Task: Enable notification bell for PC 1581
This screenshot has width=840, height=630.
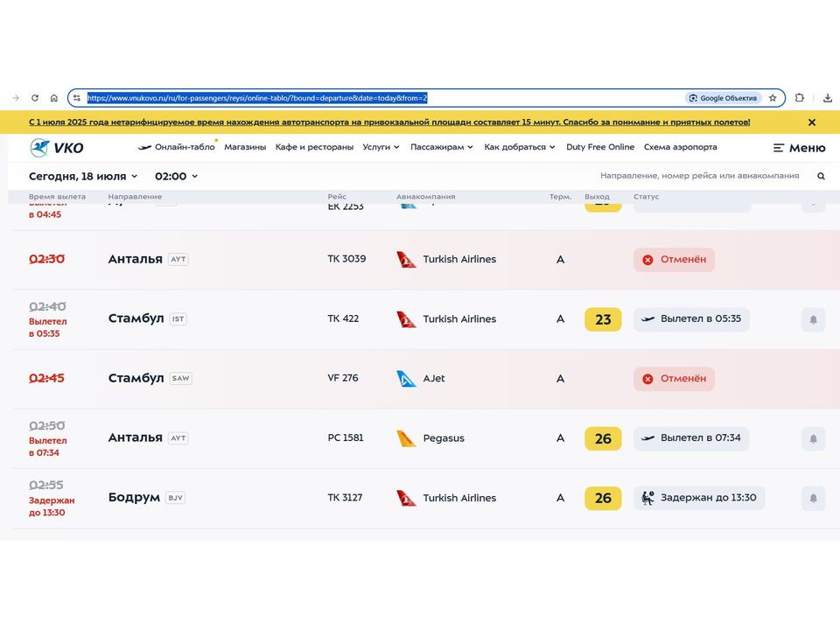Action: click(813, 438)
